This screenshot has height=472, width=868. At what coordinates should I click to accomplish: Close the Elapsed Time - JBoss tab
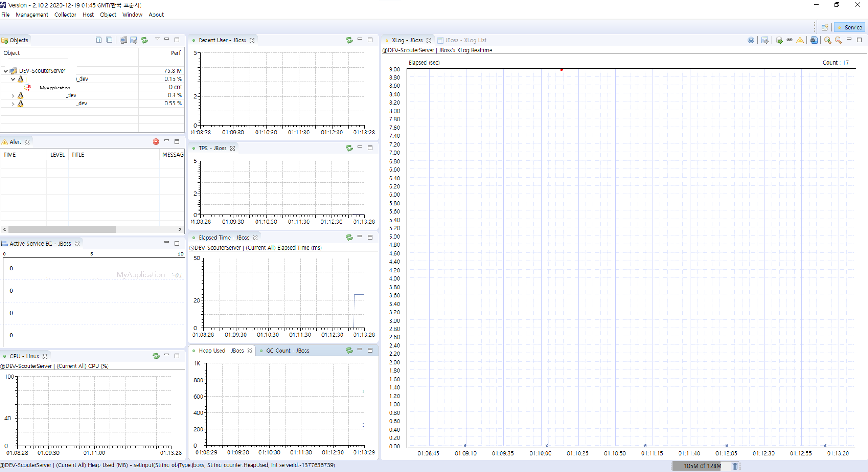coord(255,238)
